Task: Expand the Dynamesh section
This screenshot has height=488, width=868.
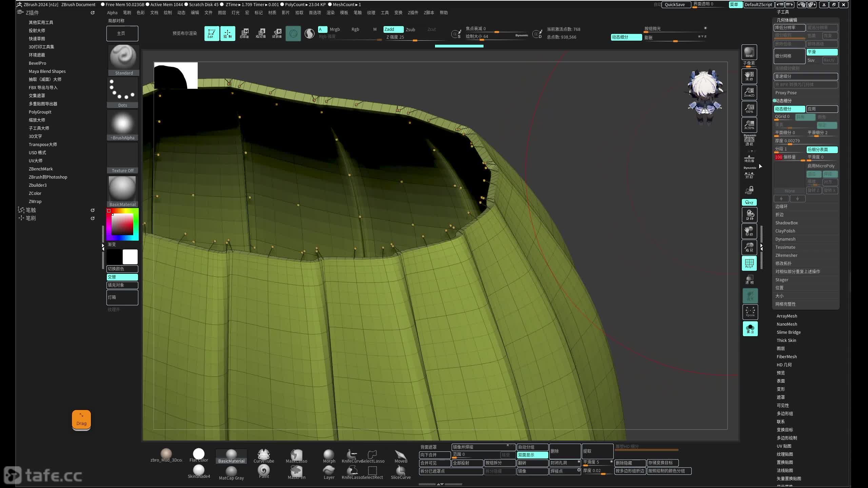Action: tap(785, 239)
